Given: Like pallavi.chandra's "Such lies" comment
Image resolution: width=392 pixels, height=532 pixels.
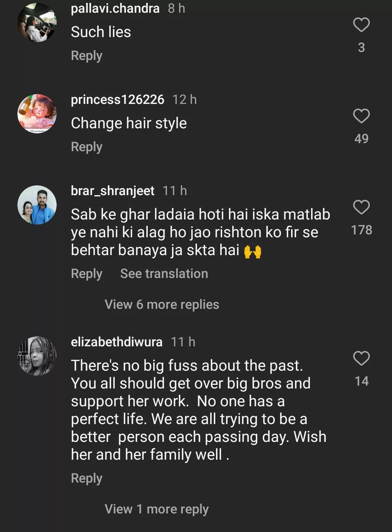Looking at the screenshot, I should (361, 25).
